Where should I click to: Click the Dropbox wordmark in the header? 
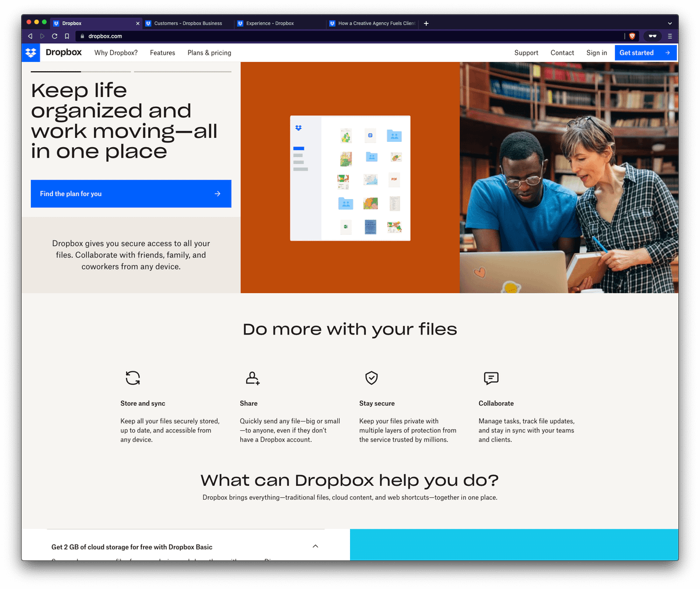pos(64,53)
